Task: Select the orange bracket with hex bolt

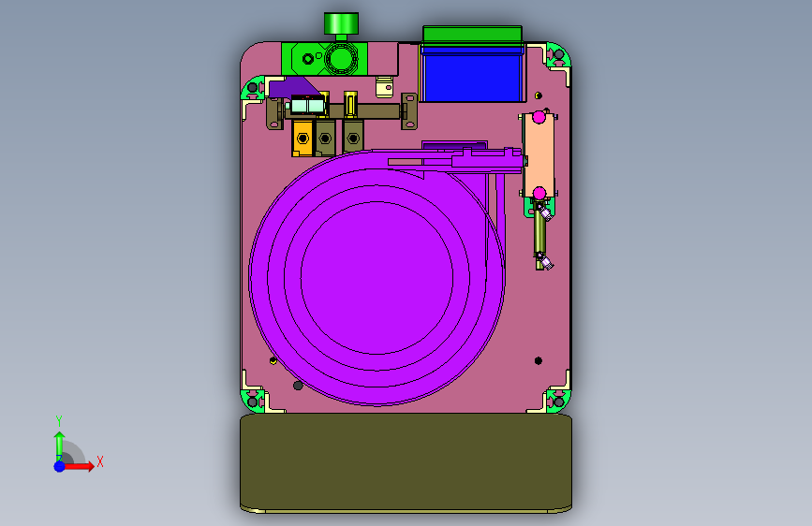Action: 303,138
